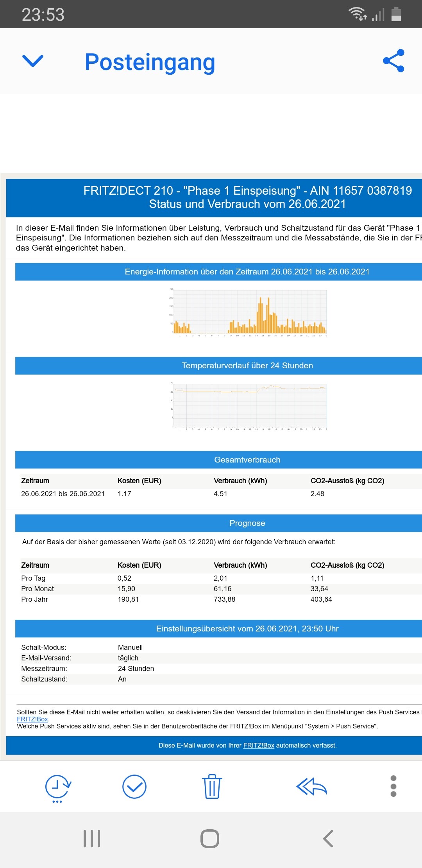Viewport: 422px width, 868px height.
Task: Select the Pro Monat row label
Action: click(38, 589)
